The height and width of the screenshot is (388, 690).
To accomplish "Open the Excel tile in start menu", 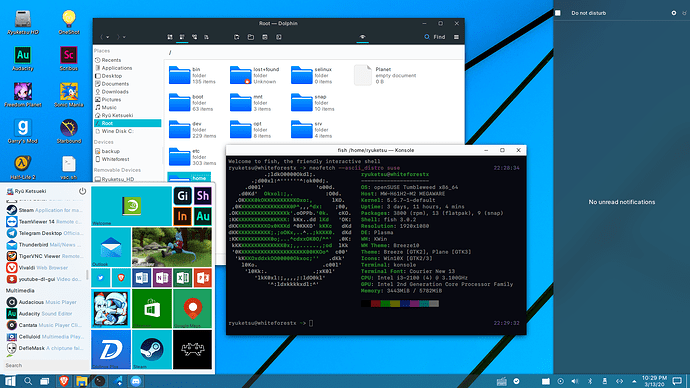I will (182, 278).
